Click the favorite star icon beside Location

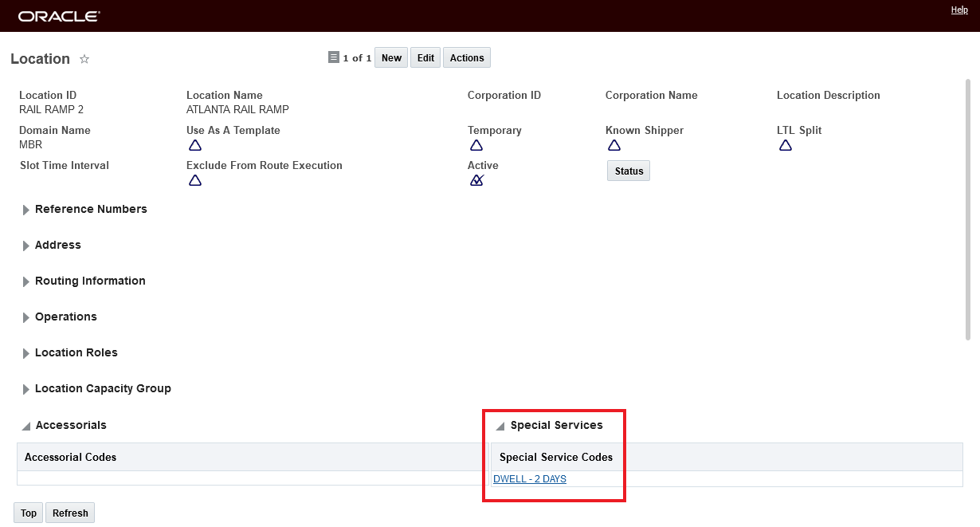(84, 59)
